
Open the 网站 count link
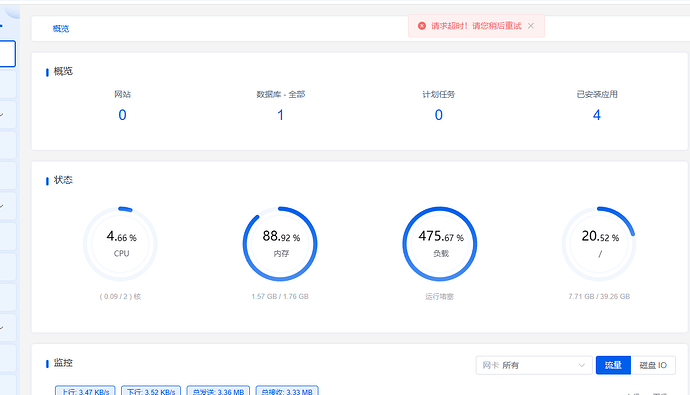coord(122,115)
